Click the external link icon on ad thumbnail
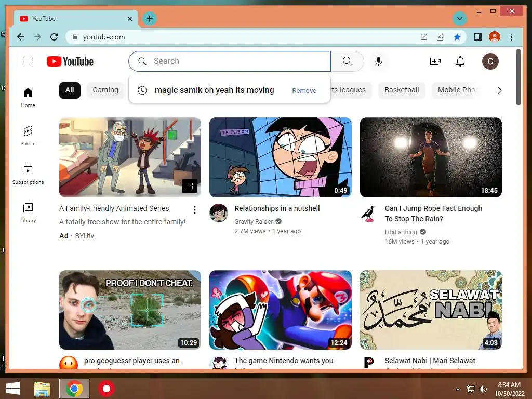The width and height of the screenshot is (532, 399). (x=190, y=185)
